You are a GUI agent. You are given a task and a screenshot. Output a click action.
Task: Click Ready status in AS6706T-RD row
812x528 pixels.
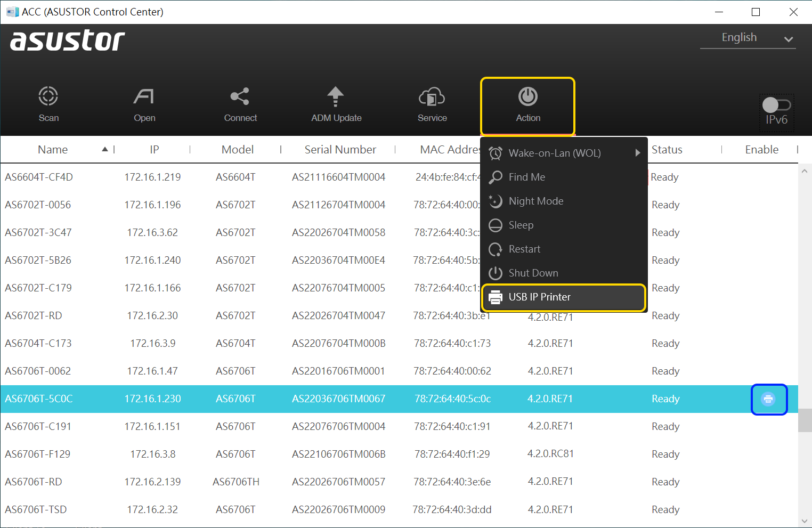[x=666, y=482]
